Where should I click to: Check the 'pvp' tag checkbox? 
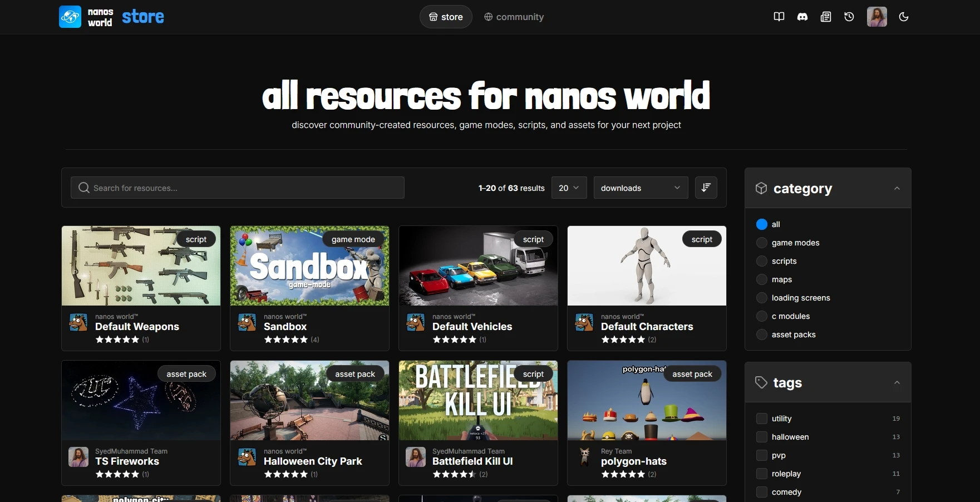click(x=762, y=455)
